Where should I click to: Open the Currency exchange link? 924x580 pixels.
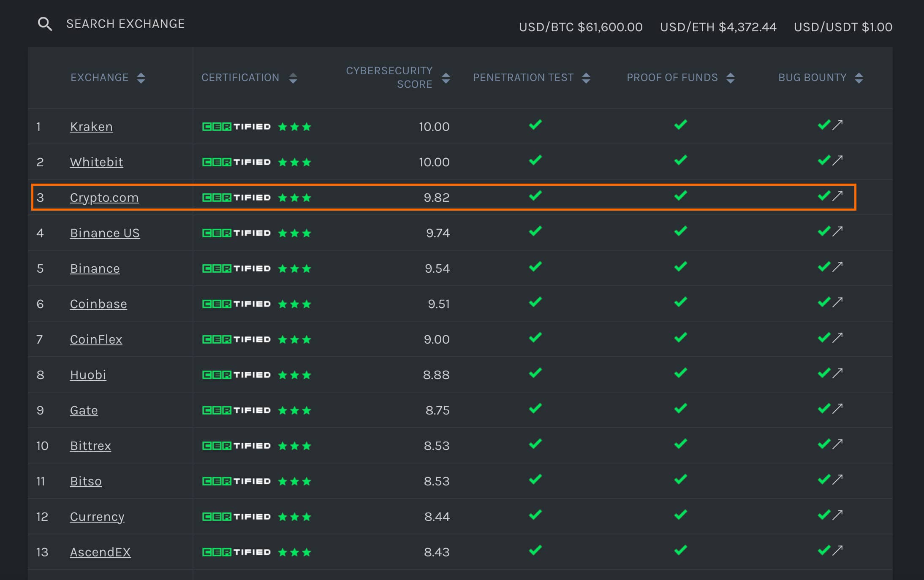(97, 517)
